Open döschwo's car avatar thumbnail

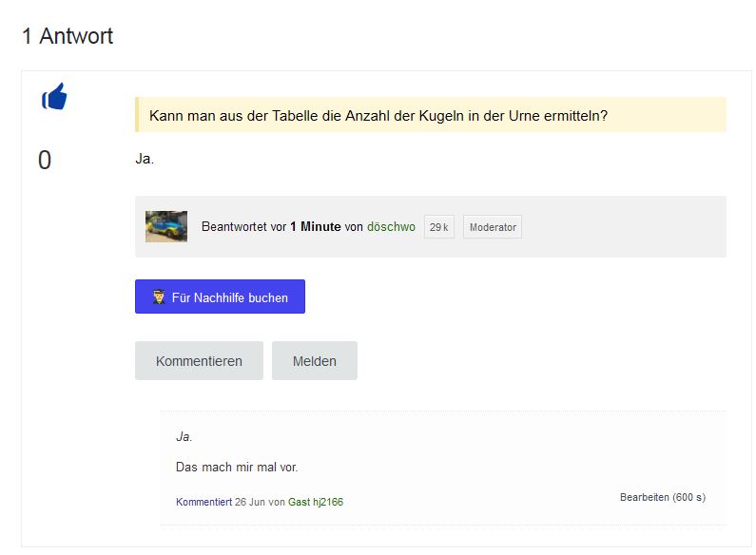166,226
